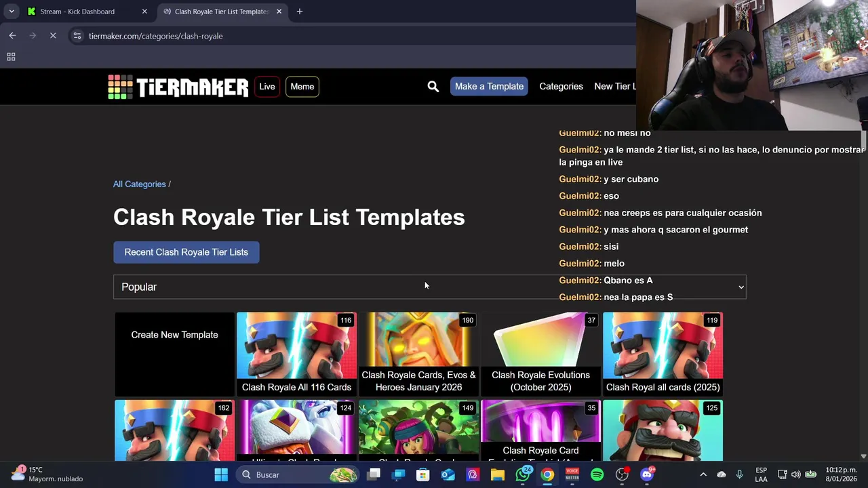Viewport: 868px width, 488px height.
Task: Follow the All Categories breadcrumb link
Action: [x=140, y=184]
